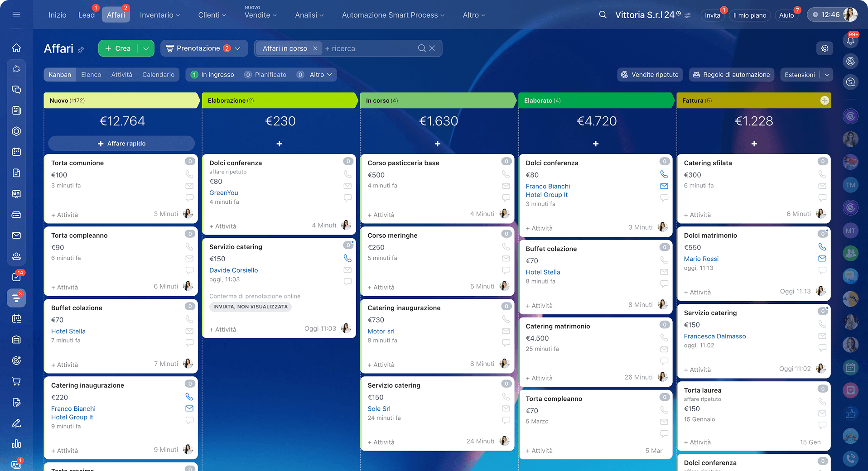This screenshot has height=471, width=868.
Task: Pin the Affari page with pin icon
Action: [81, 49]
